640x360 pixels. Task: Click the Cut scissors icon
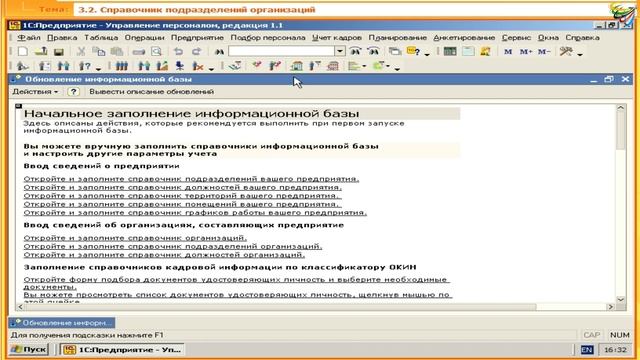[x=81, y=51]
